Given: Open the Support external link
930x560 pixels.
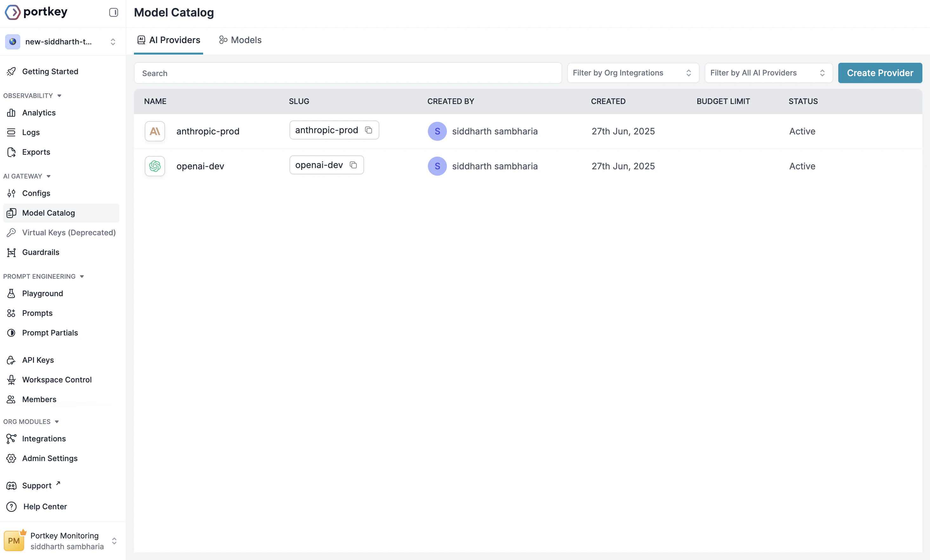Looking at the screenshot, I should tap(37, 485).
